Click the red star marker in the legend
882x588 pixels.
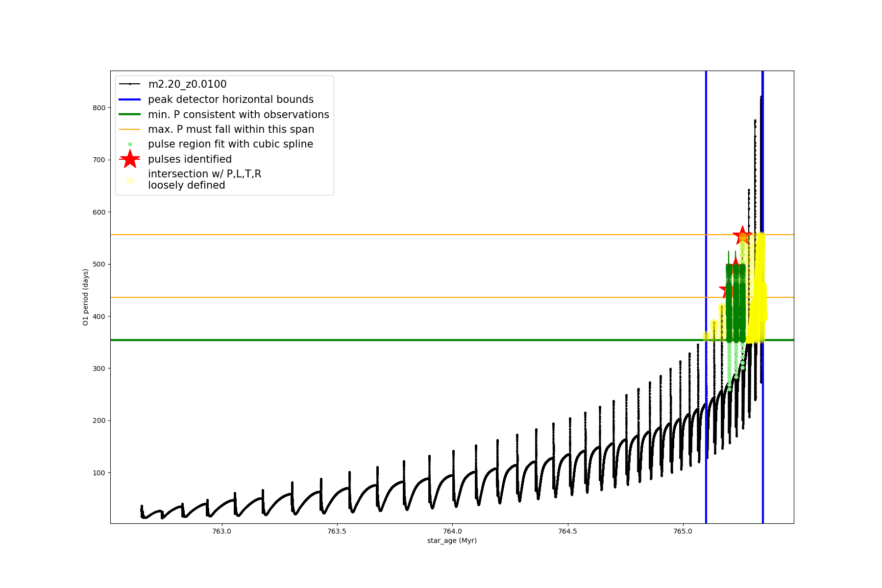click(130, 159)
